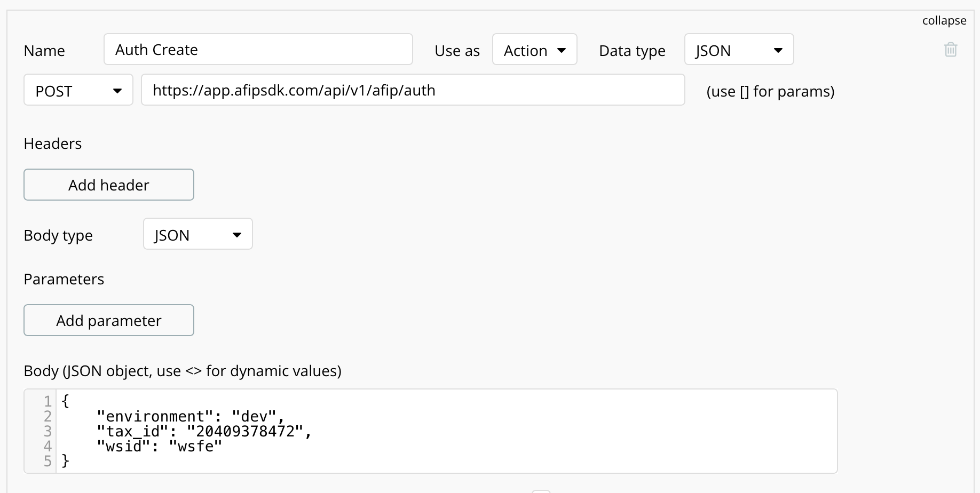Click the opening brace on line 1
The width and height of the screenshot is (980, 493).
[x=66, y=401]
